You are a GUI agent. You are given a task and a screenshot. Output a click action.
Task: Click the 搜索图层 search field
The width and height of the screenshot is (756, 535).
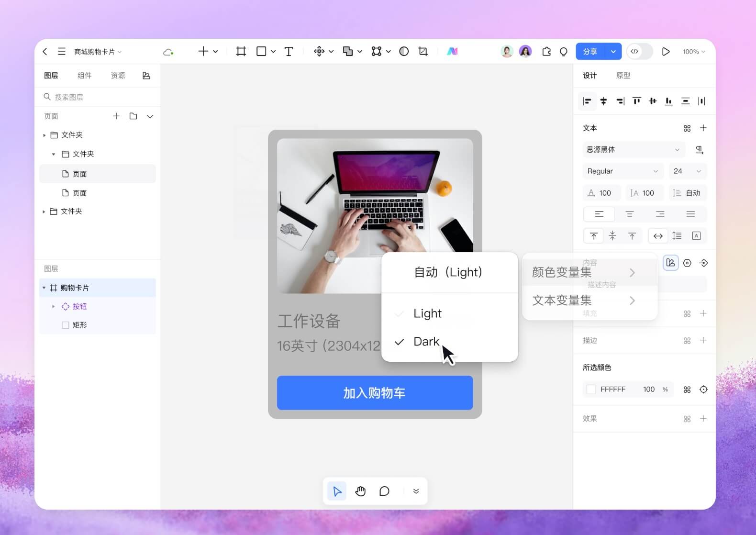(98, 97)
